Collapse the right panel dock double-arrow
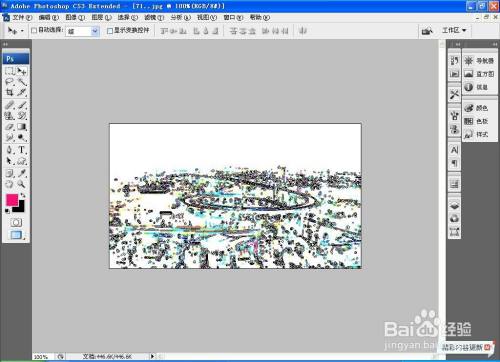Image resolution: width=500 pixels, height=362 pixels. [495, 44]
